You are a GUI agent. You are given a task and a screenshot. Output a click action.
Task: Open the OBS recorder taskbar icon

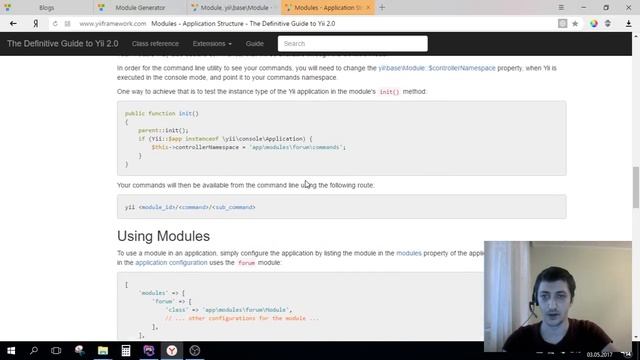[x=195, y=351]
